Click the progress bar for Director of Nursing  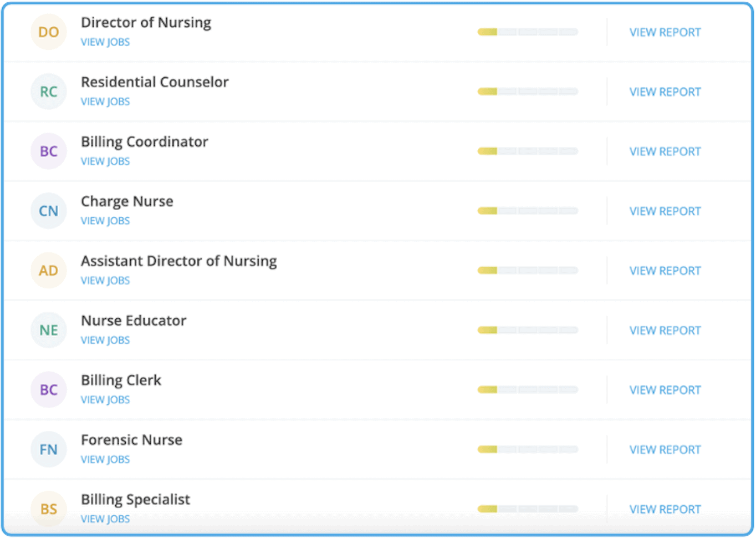click(527, 32)
